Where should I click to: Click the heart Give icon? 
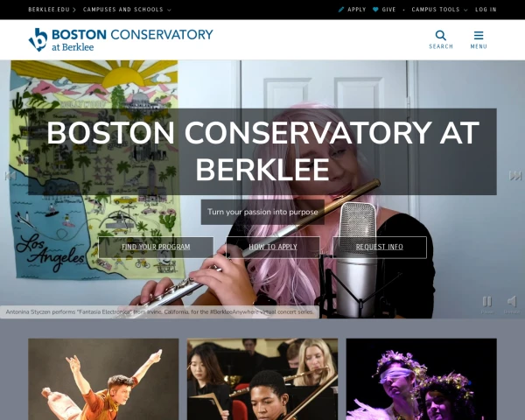[375, 10]
